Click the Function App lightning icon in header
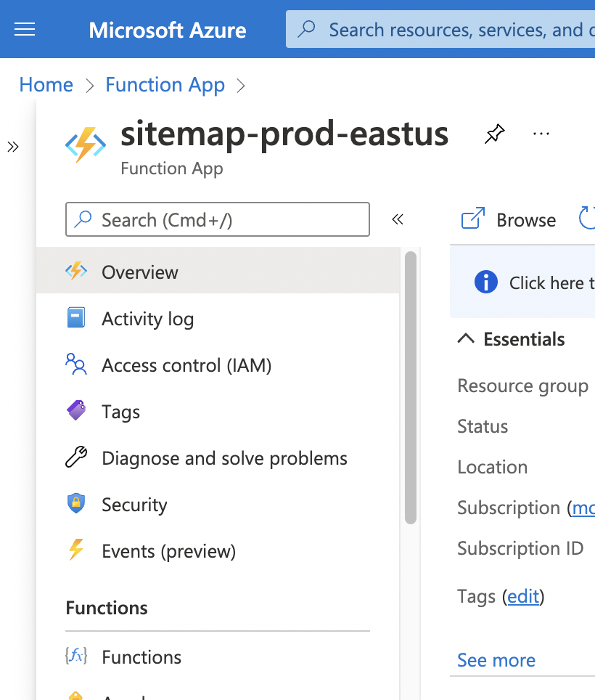Image resolution: width=595 pixels, height=700 pixels. pyautogui.click(x=86, y=145)
